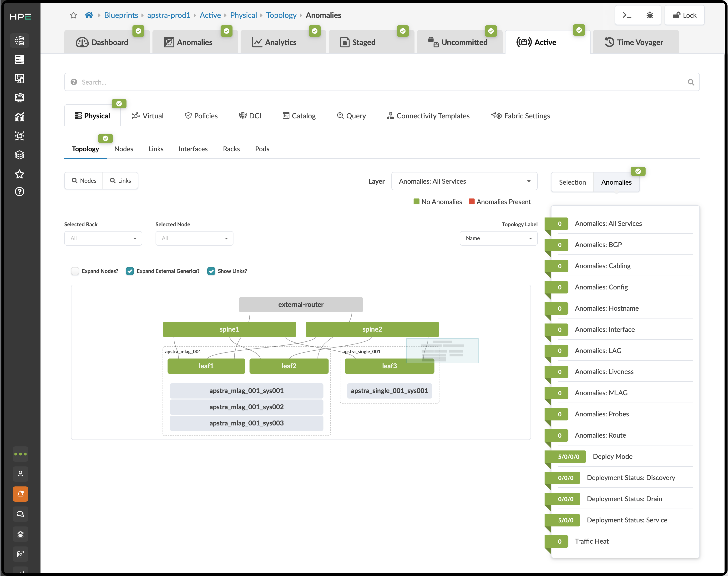
Task: Switch panel to Selection toggle
Action: click(572, 182)
